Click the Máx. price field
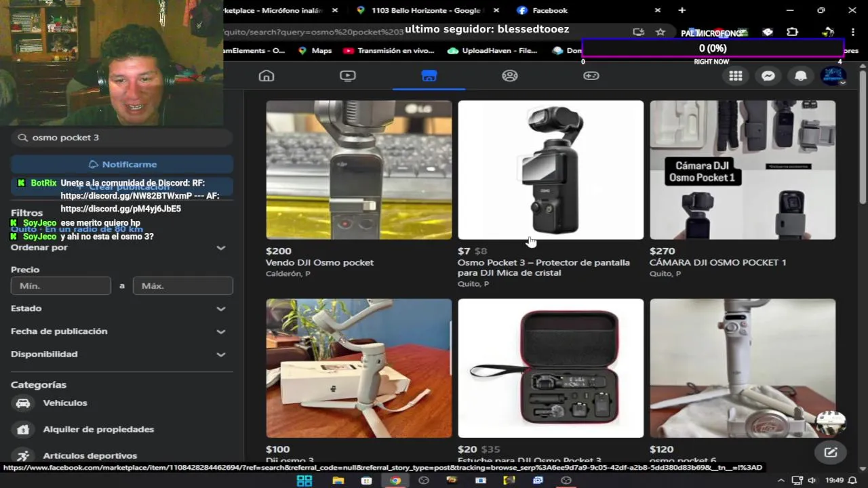 coord(183,286)
